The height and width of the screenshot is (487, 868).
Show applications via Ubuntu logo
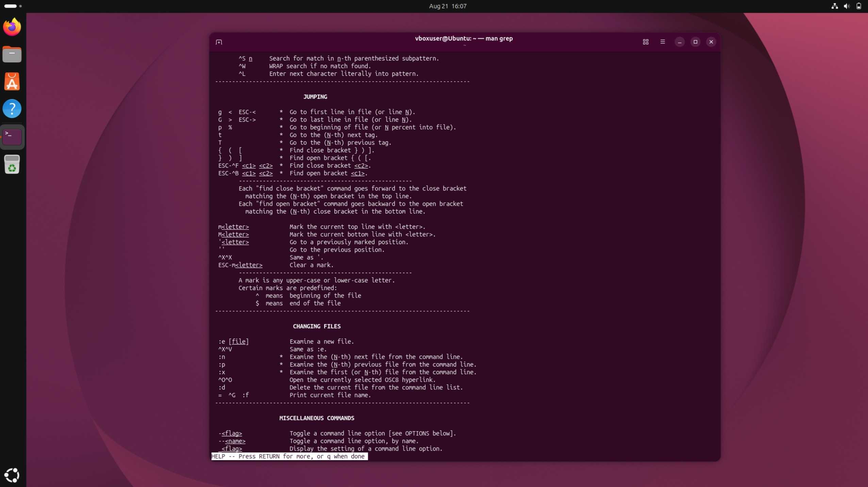click(x=12, y=475)
